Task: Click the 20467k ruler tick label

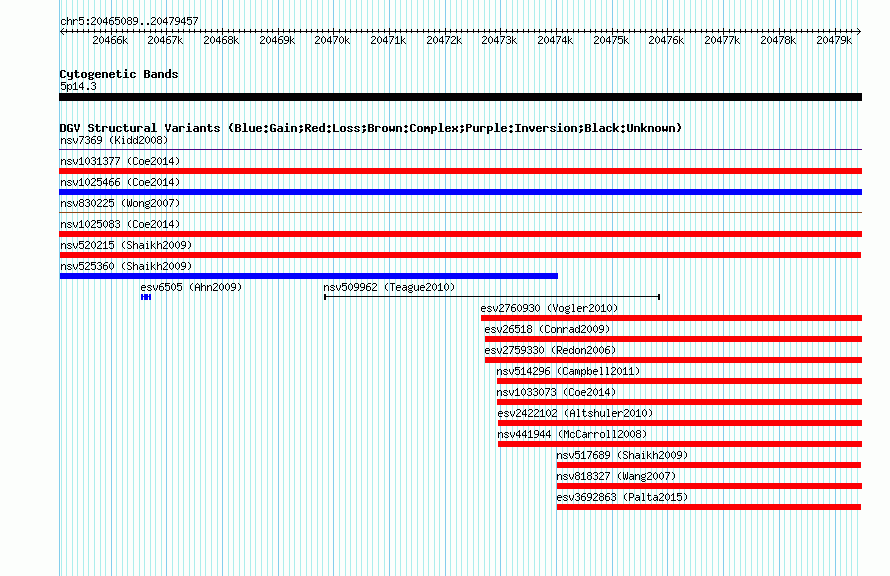Action: click(165, 40)
